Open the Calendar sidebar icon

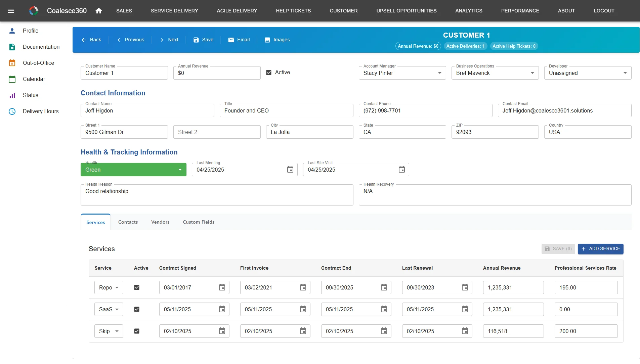click(x=12, y=79)
